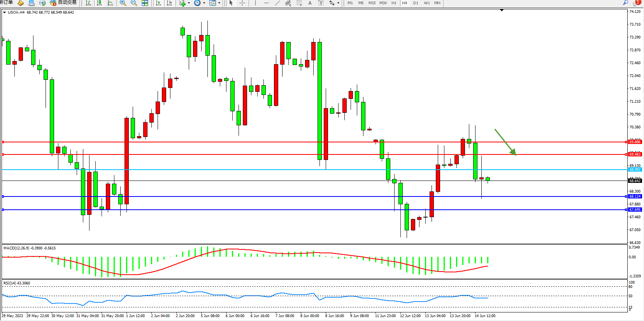Click the zoom in magnifier icon
Image resolution: width=644 pixels, height=321 pixels.
click(123, 3)
